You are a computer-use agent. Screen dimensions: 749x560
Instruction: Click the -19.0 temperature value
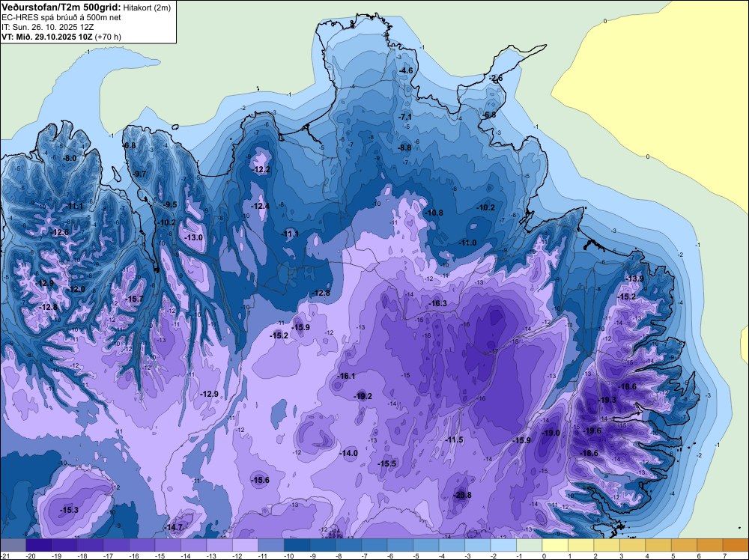551,433
